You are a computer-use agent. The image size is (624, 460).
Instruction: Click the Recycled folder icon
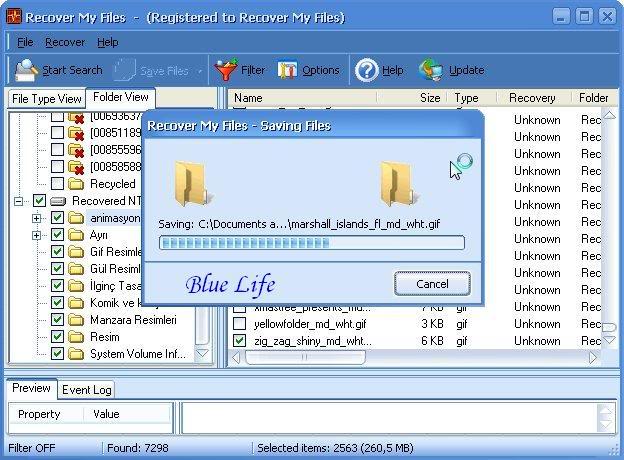(x=76, y=184)
